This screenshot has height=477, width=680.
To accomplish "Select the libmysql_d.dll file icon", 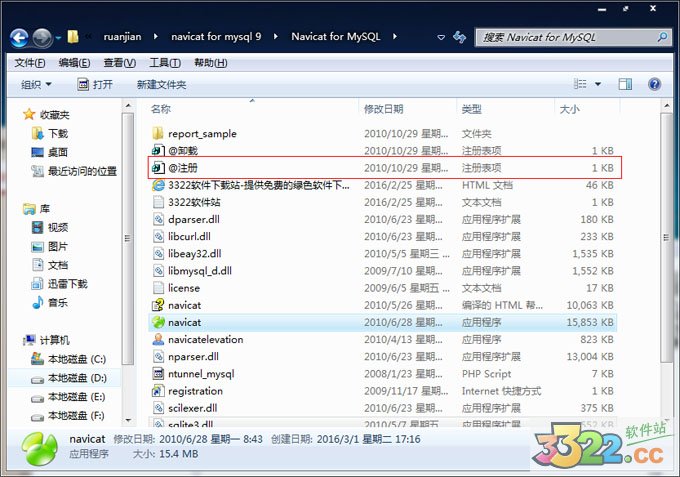I will (158, 271).
